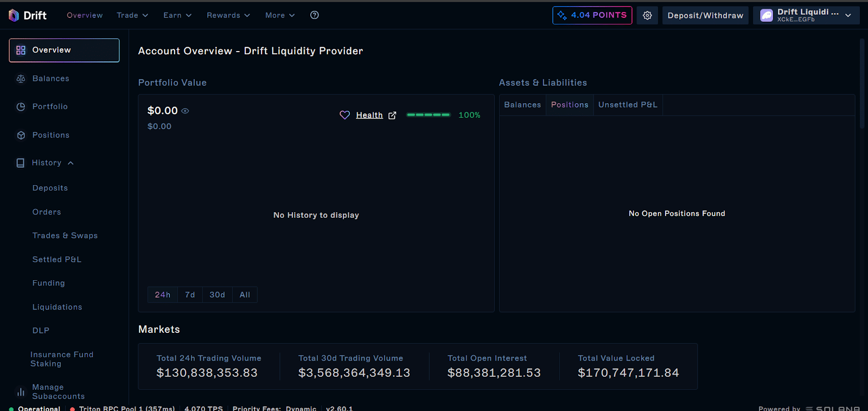Expand the Trade dropdown menu

tap(132, 15)
